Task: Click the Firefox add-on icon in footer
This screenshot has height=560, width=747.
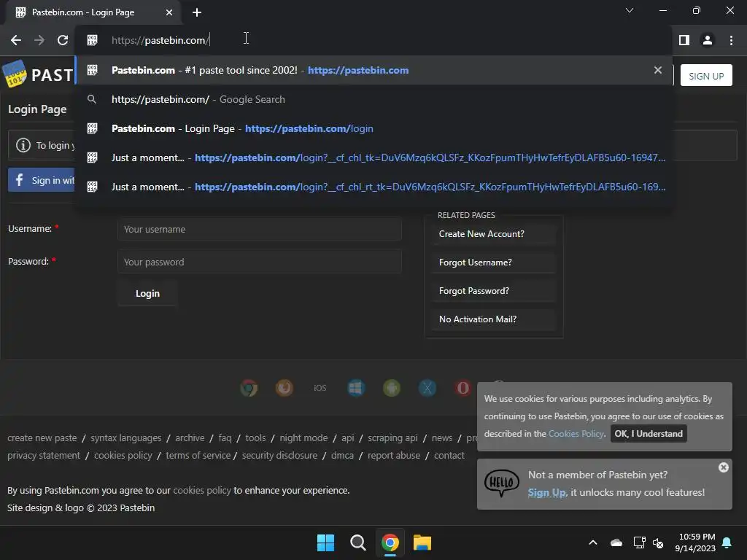Action: click(285, 388)
